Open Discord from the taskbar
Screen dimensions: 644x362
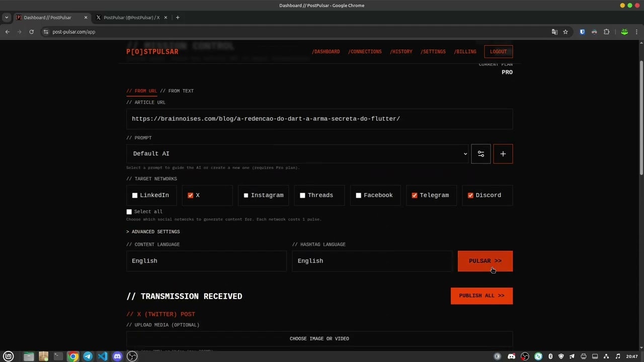point(117,356)
